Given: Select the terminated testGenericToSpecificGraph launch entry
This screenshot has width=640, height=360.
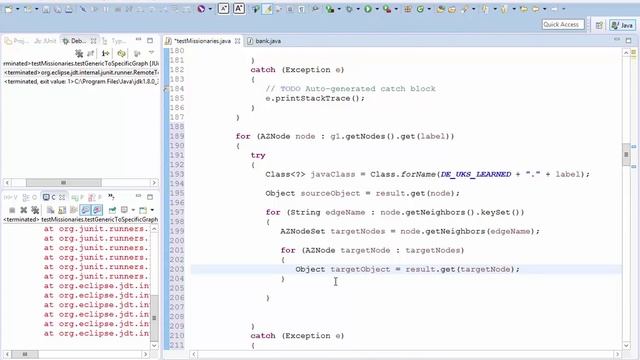Looking at the screenshot, I should point(81,63).
